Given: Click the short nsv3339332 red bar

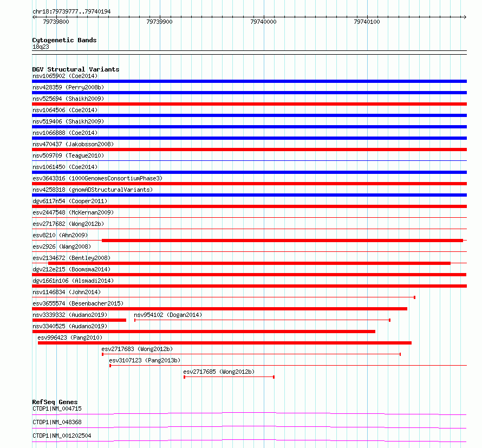Looking at the screenshot, I should (x=79, y=320).
